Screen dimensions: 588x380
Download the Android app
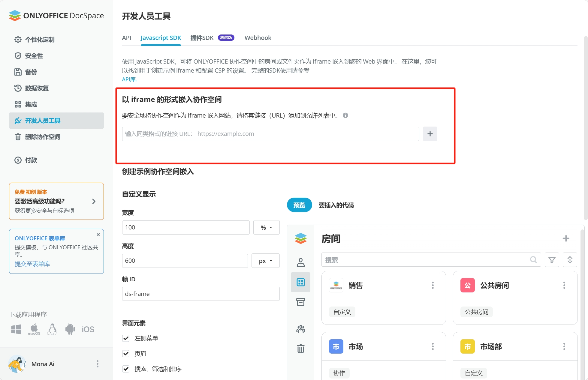point(70,329)
